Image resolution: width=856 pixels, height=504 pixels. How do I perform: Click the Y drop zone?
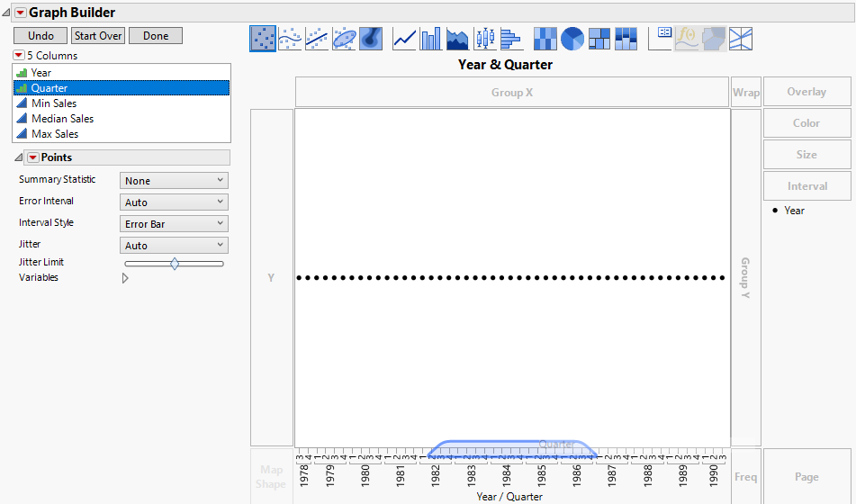tap(271, 277)
